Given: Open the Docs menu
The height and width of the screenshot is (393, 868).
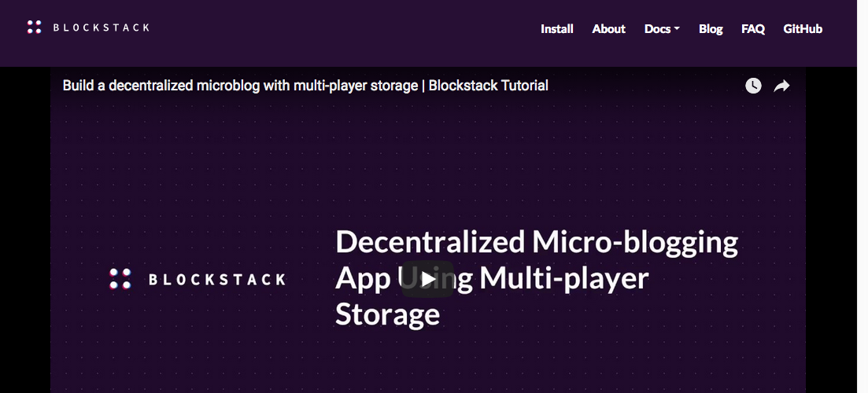Looking at the screenshot, I should [658, 29].
